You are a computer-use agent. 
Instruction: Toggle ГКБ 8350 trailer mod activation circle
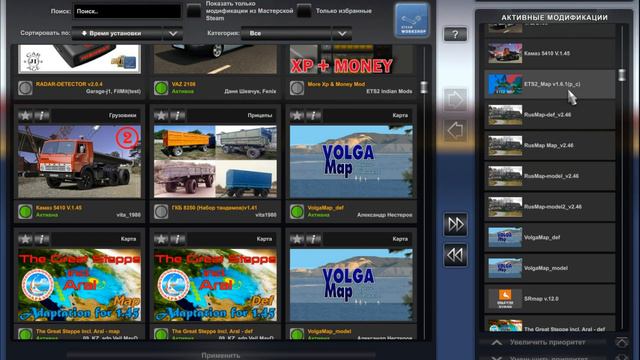point(161,211)
